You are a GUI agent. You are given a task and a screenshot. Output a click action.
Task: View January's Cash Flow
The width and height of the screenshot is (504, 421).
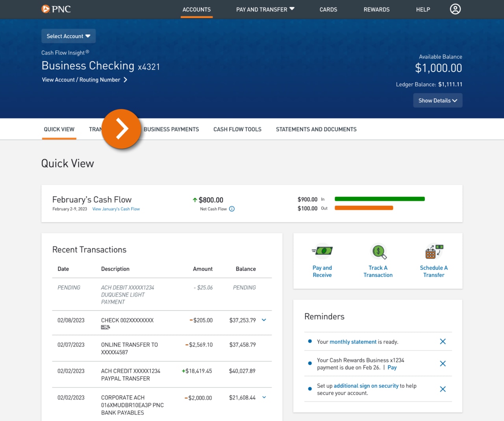click(116, 209)
